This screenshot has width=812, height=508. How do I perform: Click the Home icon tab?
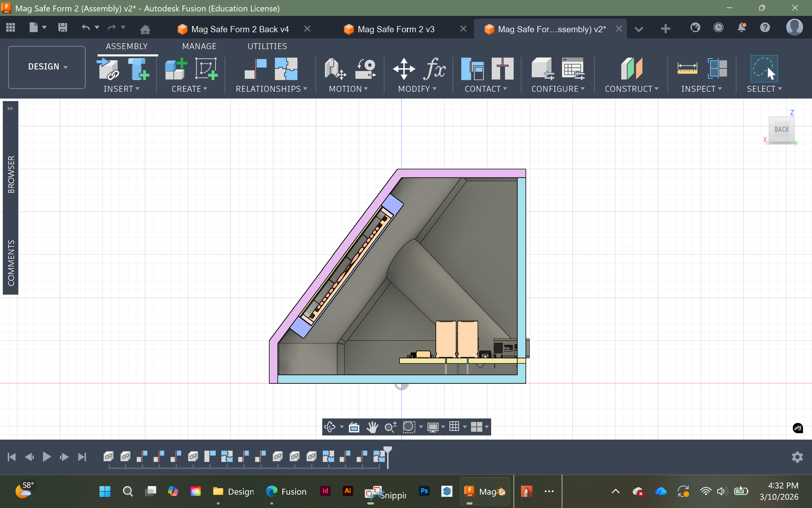point(145,29)
